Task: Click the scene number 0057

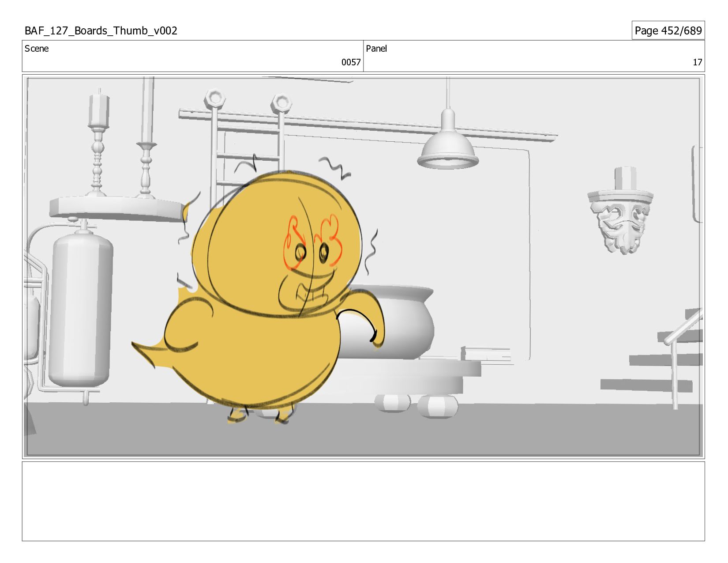Action: 351,62
